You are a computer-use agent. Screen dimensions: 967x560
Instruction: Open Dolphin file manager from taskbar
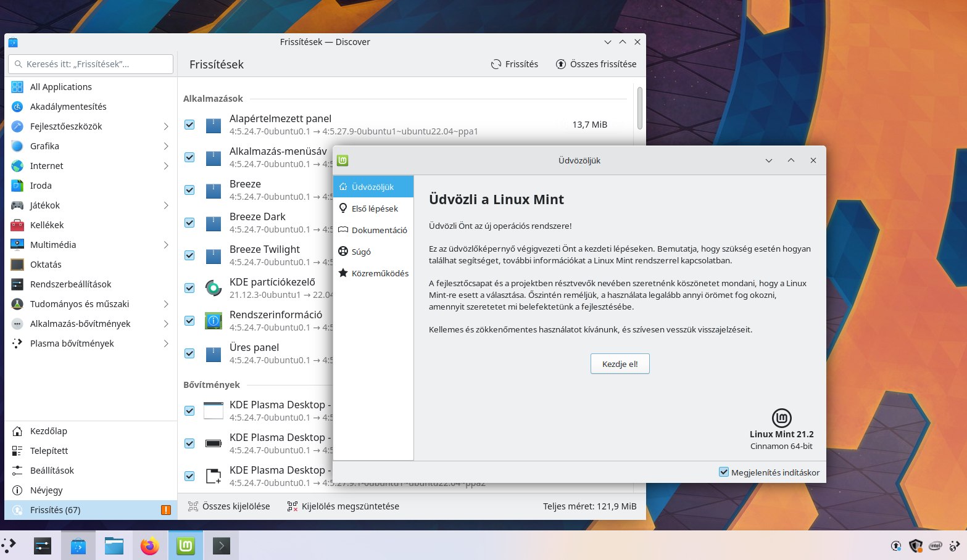[x=114, y=546]
